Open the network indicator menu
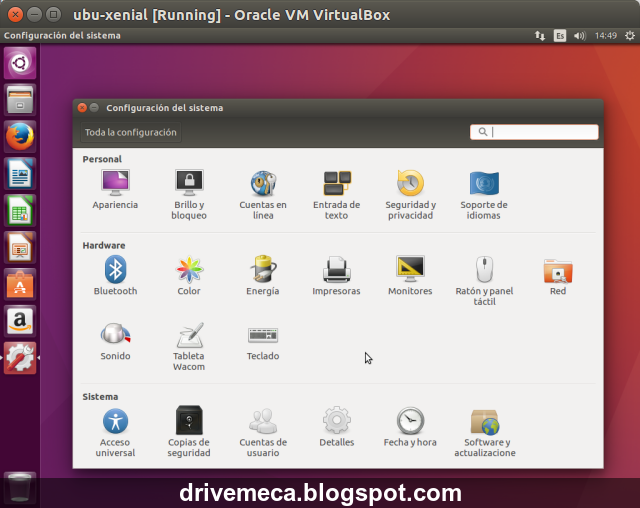Viewport: 640px width, 508px height. coord(540,35)
